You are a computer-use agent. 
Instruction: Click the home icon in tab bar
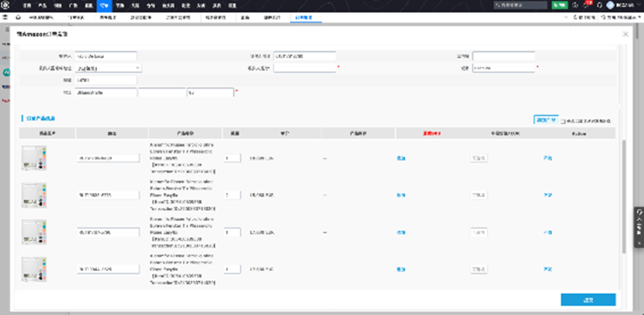18,17
